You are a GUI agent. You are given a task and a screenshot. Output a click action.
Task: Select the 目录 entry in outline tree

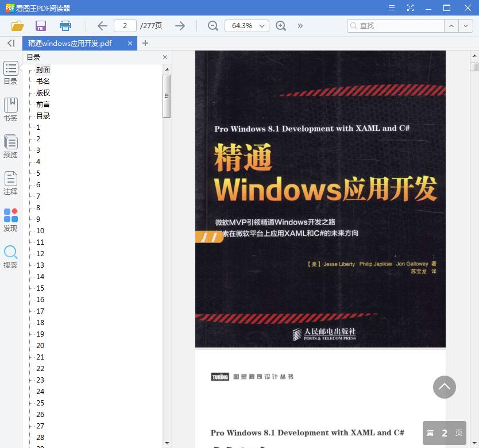point(43,116)
